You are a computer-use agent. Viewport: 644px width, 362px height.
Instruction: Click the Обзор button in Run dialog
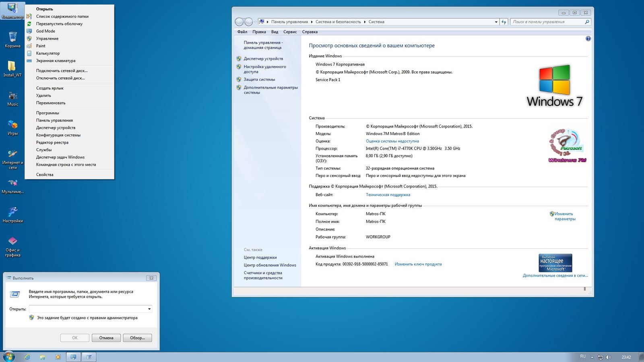pos(137,338)
